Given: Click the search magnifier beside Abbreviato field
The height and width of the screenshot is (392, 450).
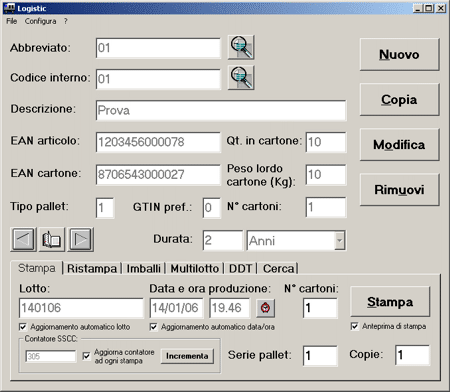Looking at the screenshot, I should [241, 47].
